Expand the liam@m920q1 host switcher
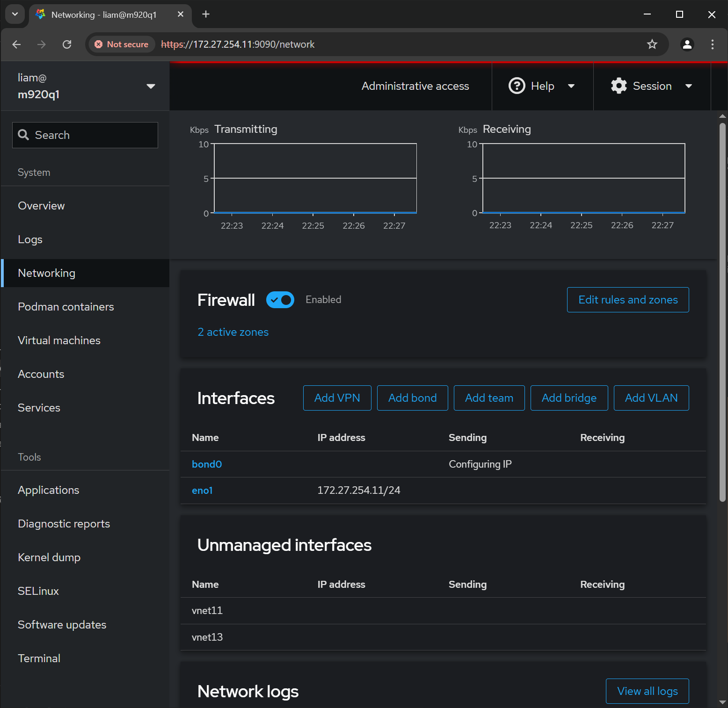This screenshot has width=728, height=708. 85,86
